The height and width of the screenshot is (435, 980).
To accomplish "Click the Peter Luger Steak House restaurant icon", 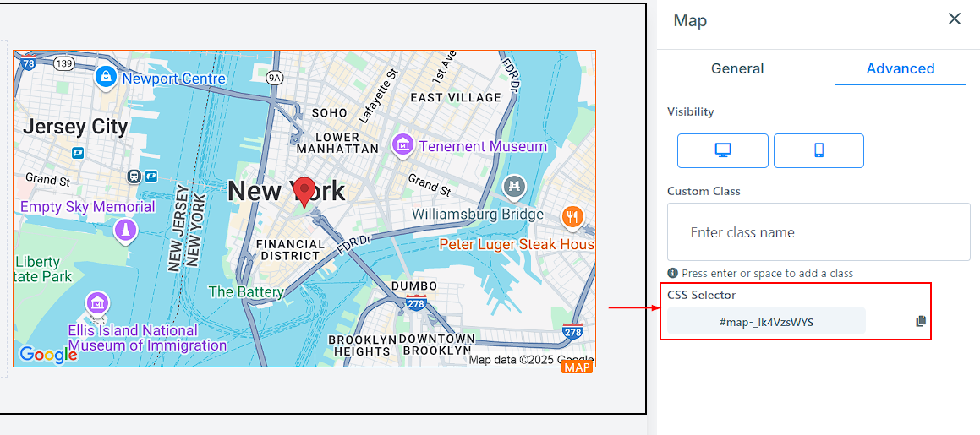I will (x=572, y=217).
